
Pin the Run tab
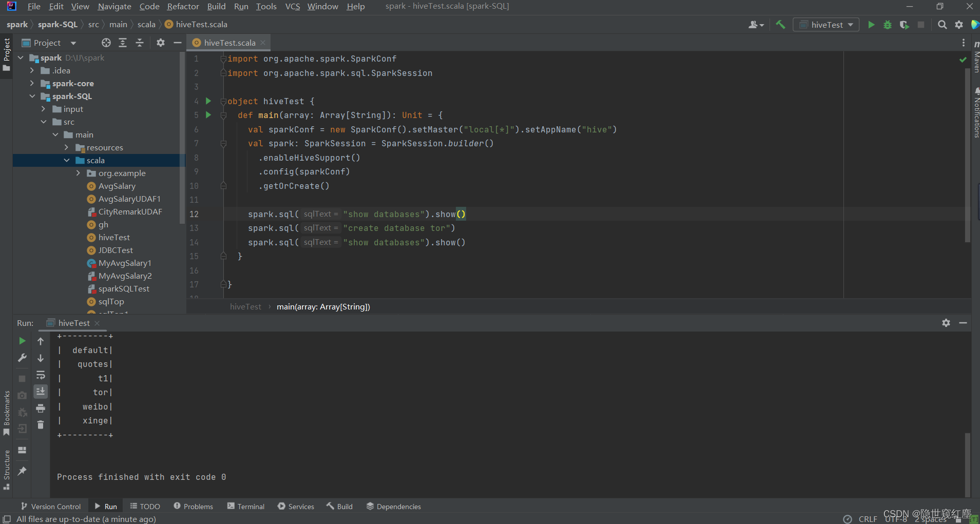(22, 471)
